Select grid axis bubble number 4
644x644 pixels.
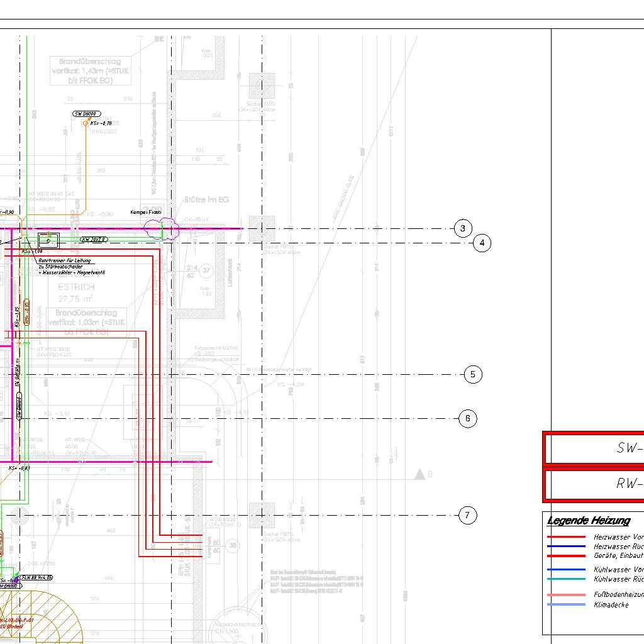(x=482, y=243)
